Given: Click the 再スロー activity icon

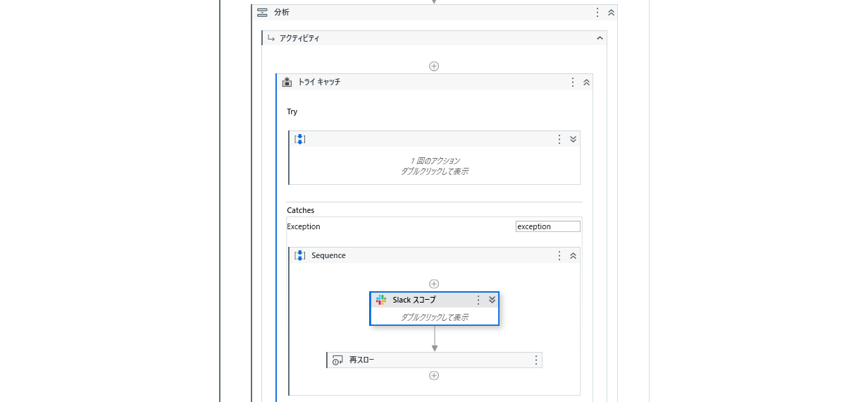Looking at the screenshot, I should coord(337,360).
